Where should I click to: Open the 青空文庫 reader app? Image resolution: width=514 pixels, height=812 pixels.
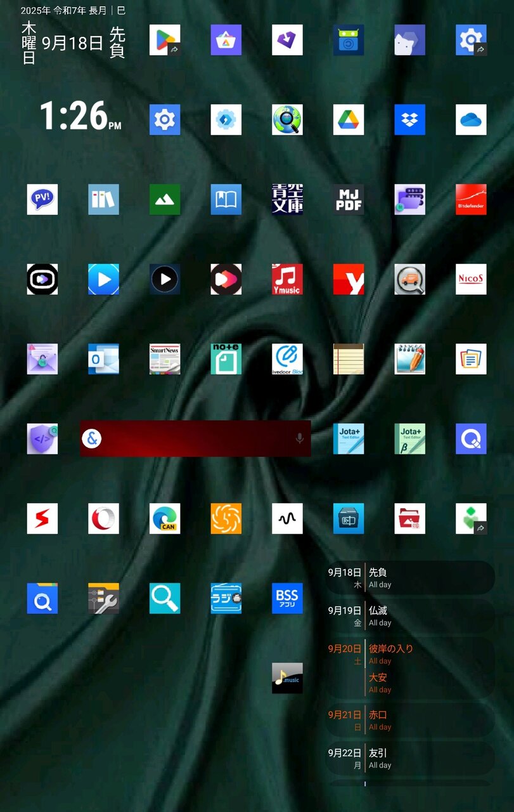point(287,200)
